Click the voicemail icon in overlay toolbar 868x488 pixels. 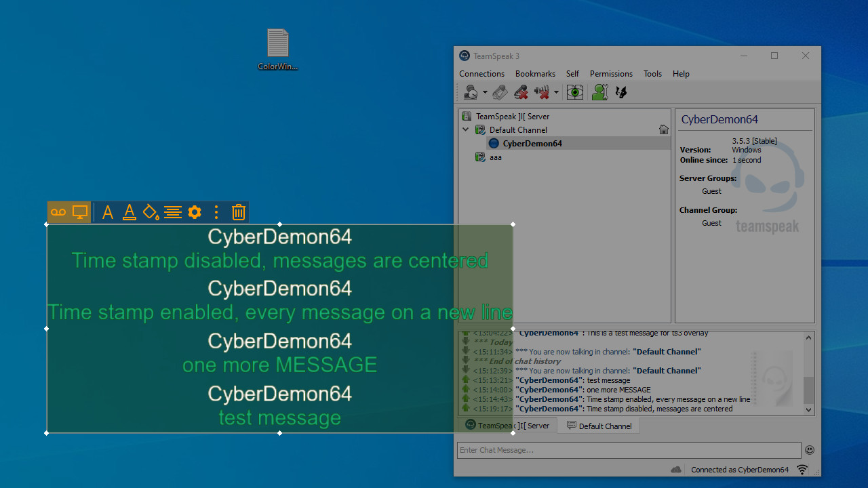[x=58, y=212]
